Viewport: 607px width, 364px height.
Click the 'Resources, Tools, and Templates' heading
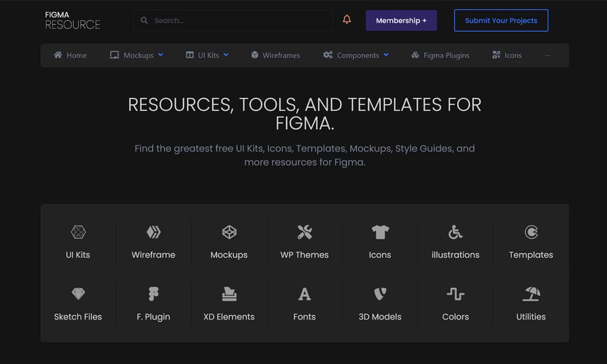click(x=305, y=113)
